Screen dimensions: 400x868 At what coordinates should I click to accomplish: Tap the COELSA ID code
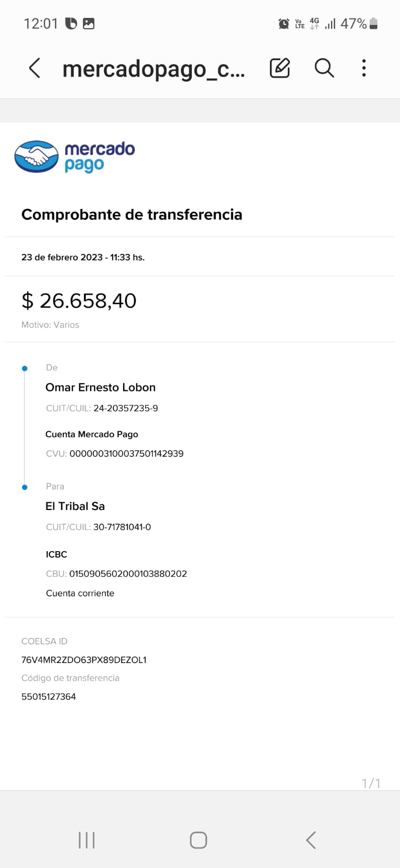(x=84, y=660)
